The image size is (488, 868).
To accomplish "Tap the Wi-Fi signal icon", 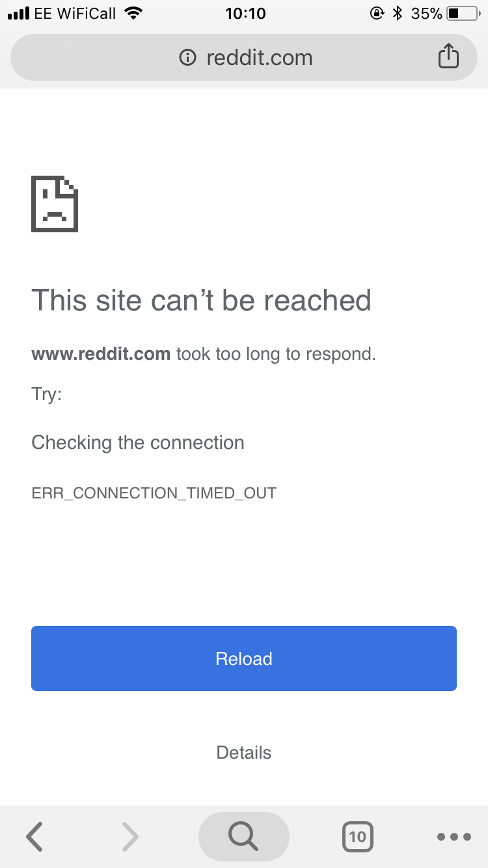I will coord(133,13).
